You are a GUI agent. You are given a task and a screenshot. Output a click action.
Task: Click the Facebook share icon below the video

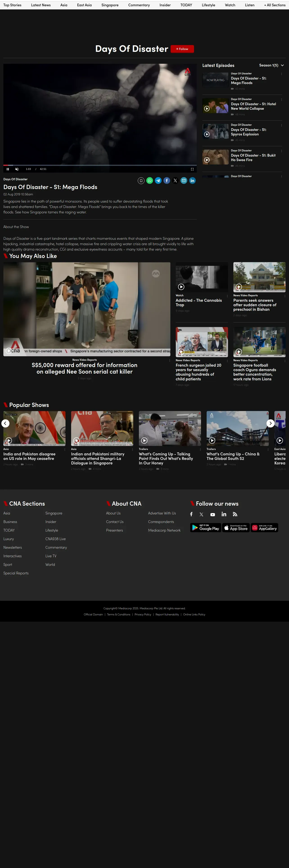point(167,181)
